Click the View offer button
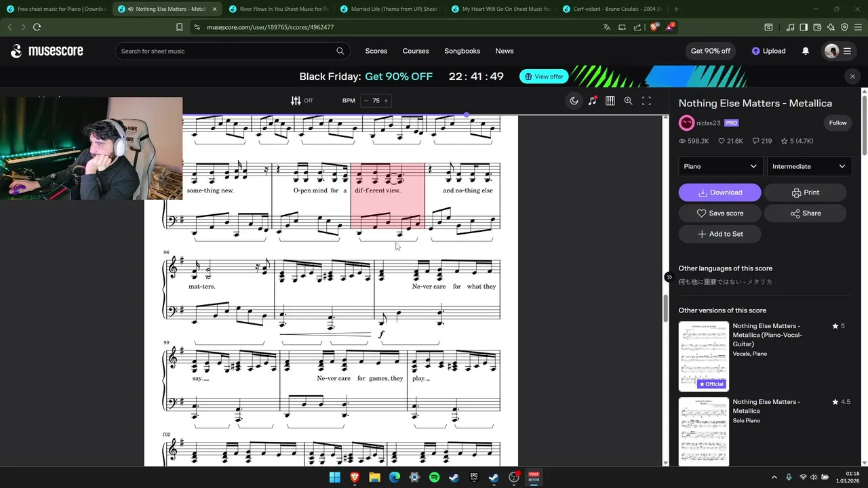Viewport: 868px width, 488px height. [x=544, y=77]
